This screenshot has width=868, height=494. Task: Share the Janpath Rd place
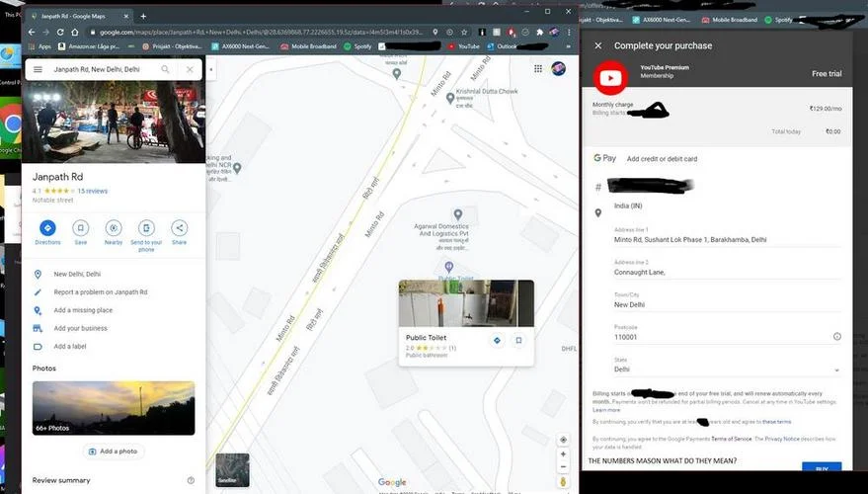(x=179, y=232)
